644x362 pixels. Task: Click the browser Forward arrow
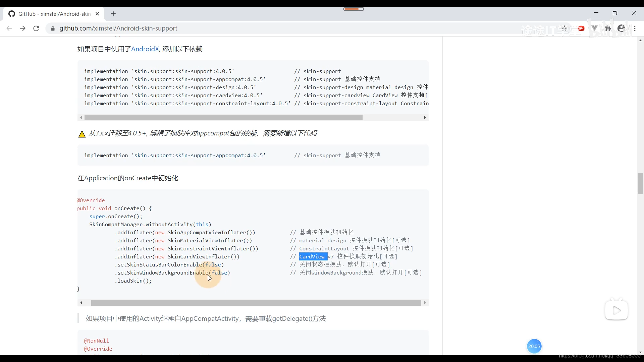pyautogui.click(x=22, y=28)
